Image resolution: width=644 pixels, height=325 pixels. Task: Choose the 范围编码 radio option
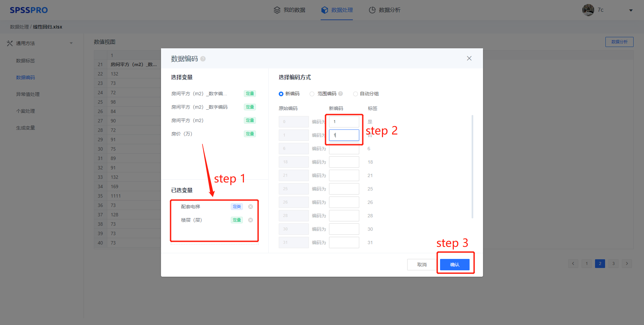click(312, 94)
